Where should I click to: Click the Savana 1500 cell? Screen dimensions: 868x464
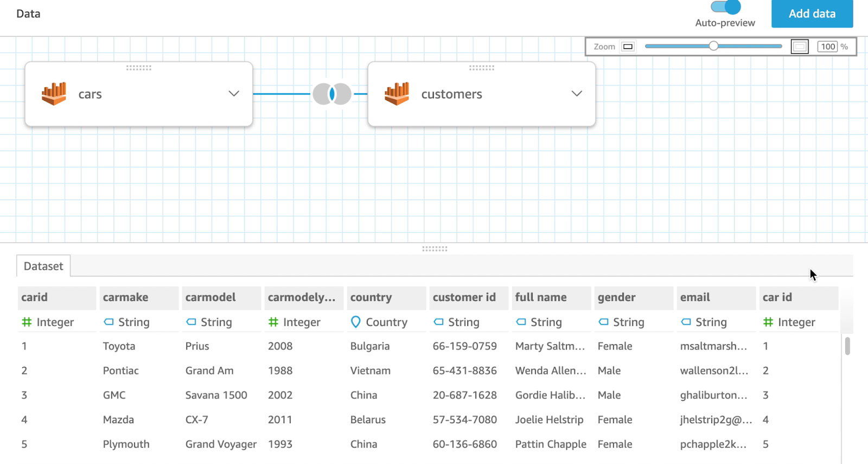click(216, 395)
